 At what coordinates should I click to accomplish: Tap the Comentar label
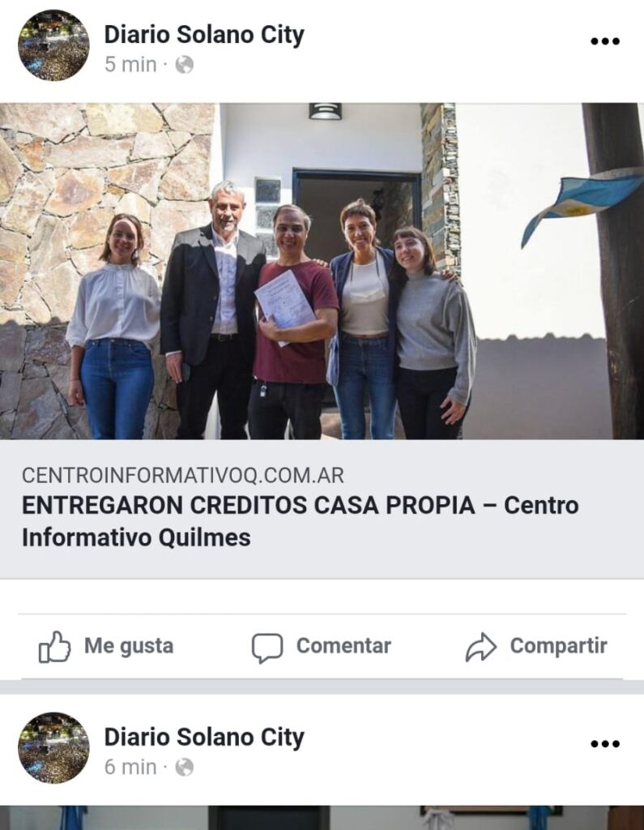click(x=343, y=646)
